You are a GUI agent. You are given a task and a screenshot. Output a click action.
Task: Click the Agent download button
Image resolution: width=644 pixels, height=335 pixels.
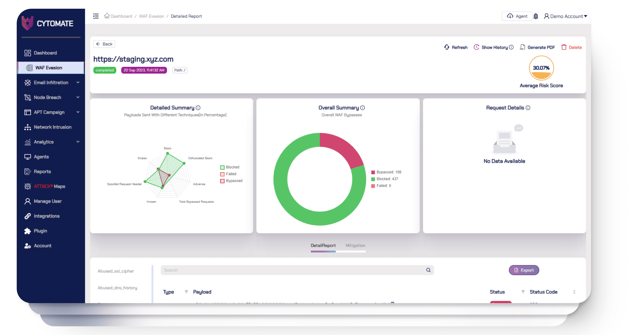click(517, 16)
